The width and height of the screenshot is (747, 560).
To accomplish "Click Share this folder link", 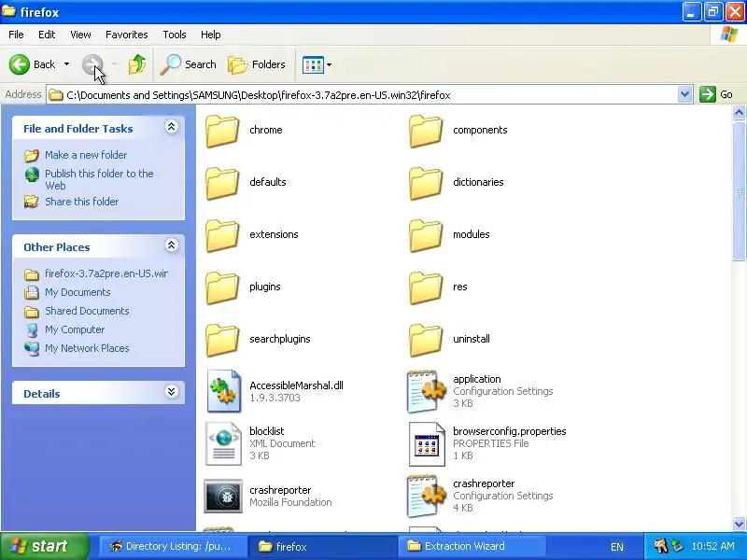I will point(82,202).
